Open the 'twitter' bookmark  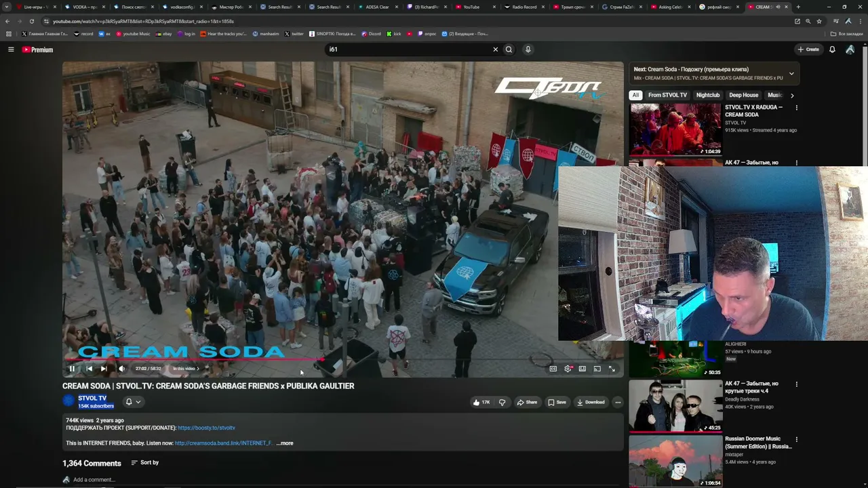click(x=294, y=34)
